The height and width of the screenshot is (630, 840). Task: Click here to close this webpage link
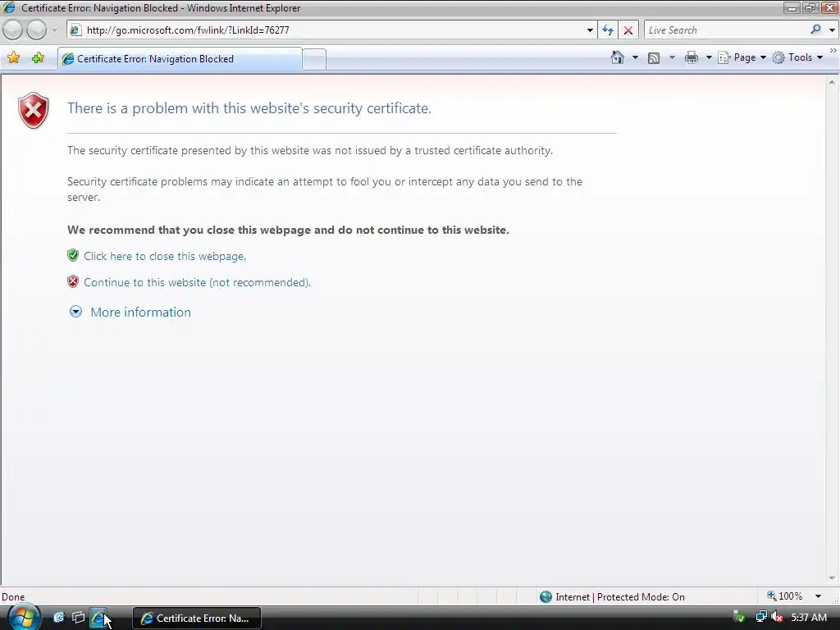point(164,256)
